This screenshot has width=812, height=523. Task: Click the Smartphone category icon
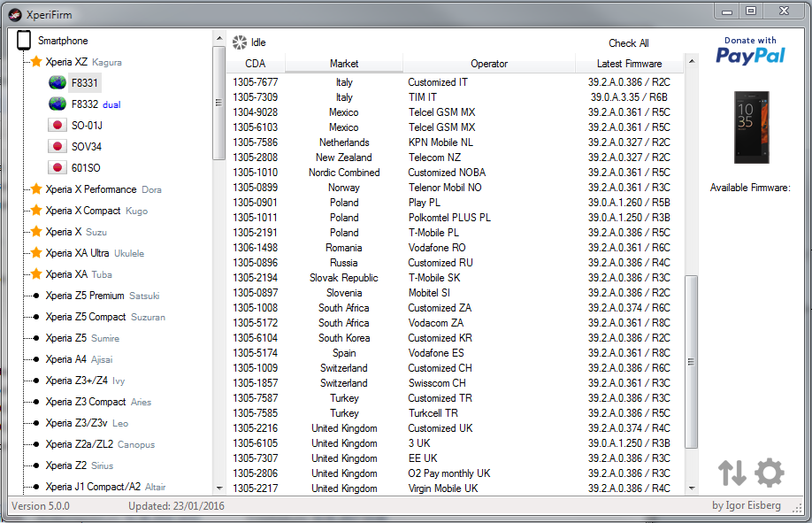pyautogui.click(x=24, y=41)
